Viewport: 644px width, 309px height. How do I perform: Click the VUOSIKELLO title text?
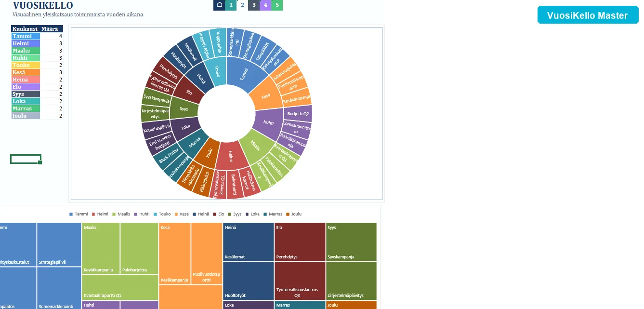(x=43, y=6)
